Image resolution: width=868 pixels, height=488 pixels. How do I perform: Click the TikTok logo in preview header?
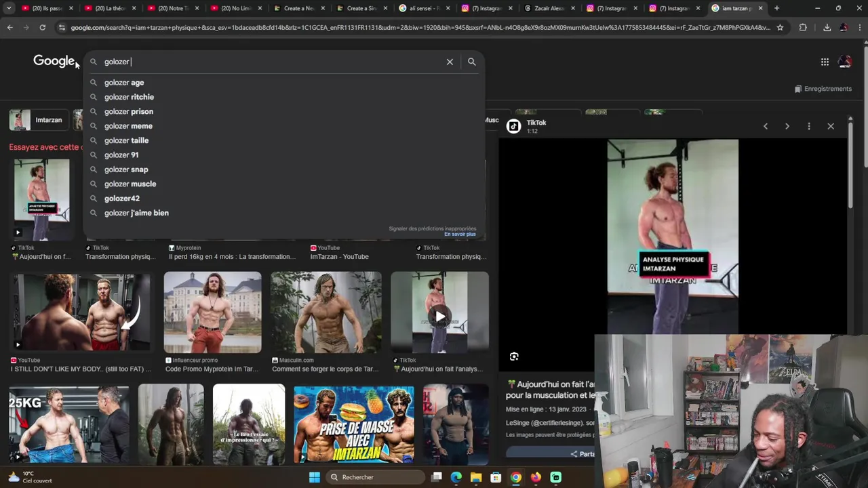point(513,126)
